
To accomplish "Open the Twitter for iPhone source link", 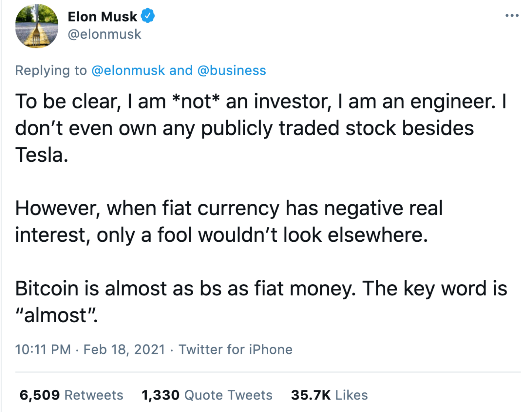I will (235, 349).
